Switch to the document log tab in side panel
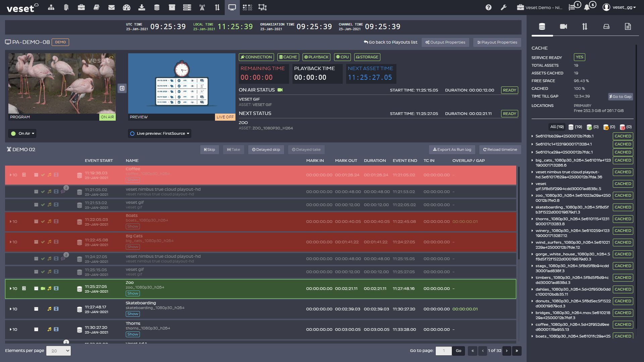The image size is (644, 362). [x=628, y=26]
